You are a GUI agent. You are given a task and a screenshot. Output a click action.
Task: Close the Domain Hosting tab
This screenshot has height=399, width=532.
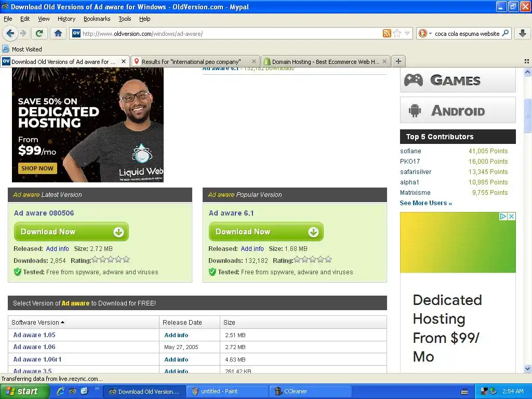pos(384,61)
